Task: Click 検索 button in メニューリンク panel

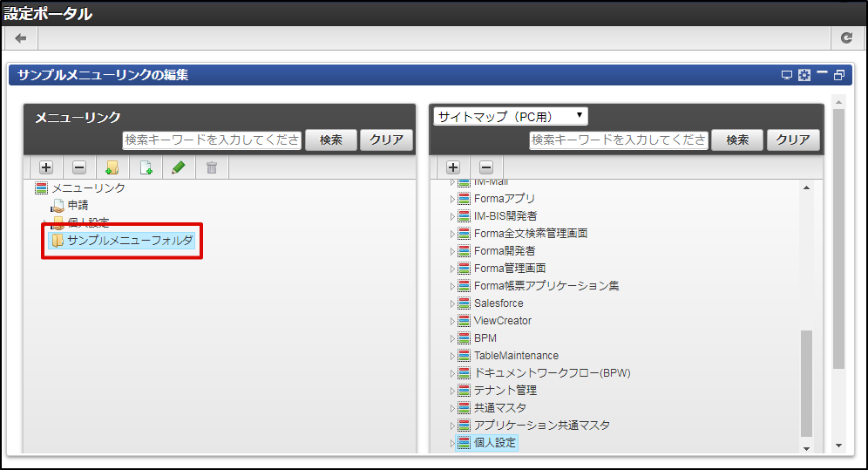Action: (x=331, y=140)
